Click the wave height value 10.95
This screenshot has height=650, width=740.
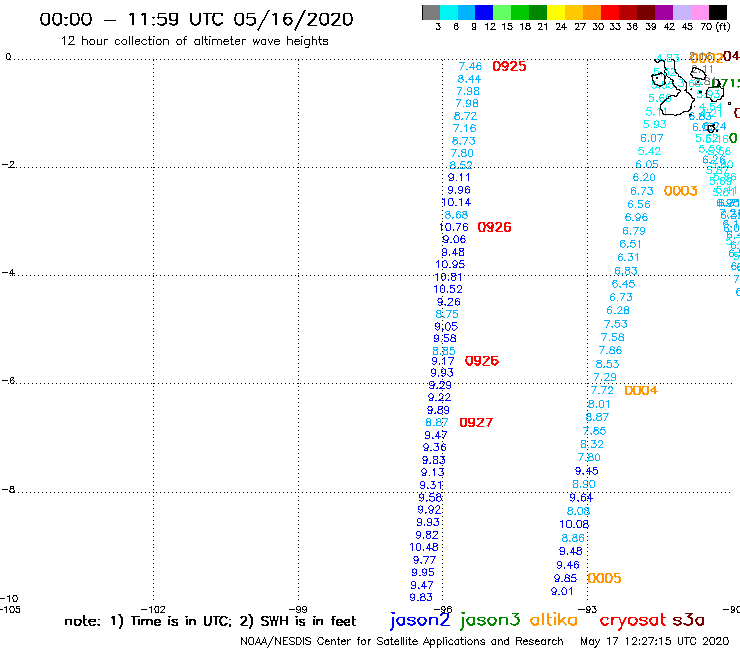pyautogui.click(x=450, y=264)
